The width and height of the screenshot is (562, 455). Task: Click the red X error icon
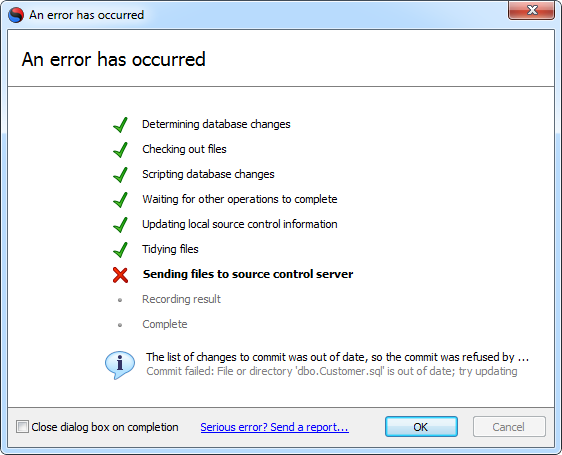coord(120,275)
